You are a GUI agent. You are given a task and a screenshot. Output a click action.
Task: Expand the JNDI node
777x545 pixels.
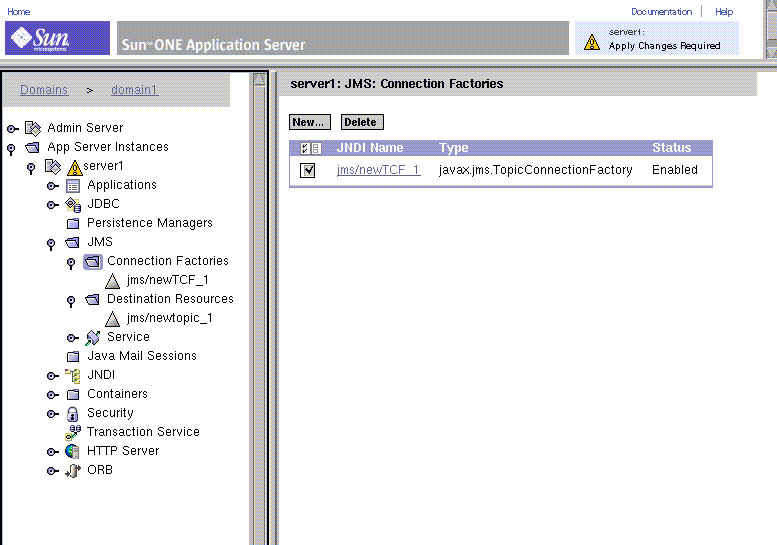coord(53,376)
